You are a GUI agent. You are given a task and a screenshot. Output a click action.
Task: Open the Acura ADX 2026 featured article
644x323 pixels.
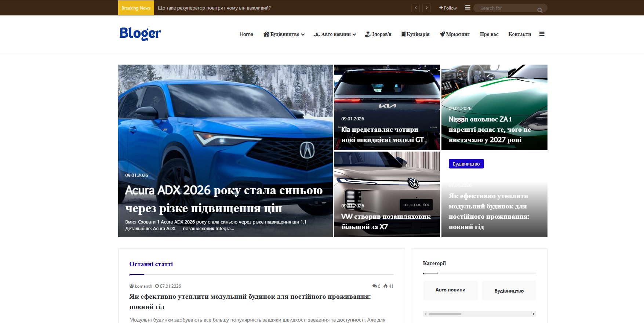224,199
